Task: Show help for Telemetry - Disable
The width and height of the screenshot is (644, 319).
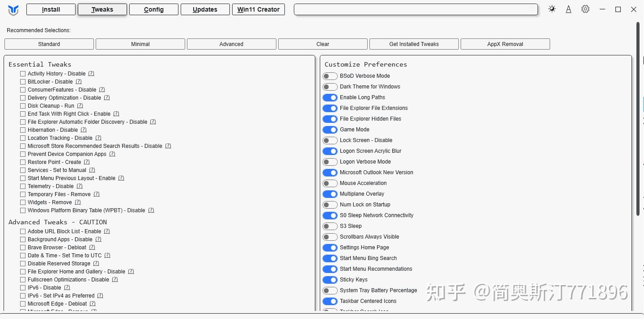Action: pos(80,186)
